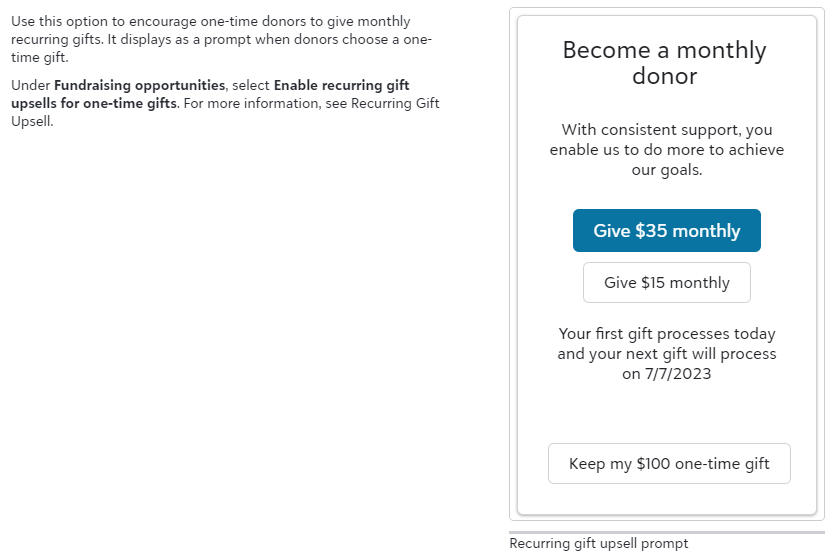Click bold 'Enable recurring gift upsells' text
Viewport: 836px width, 556px height.
341,85
